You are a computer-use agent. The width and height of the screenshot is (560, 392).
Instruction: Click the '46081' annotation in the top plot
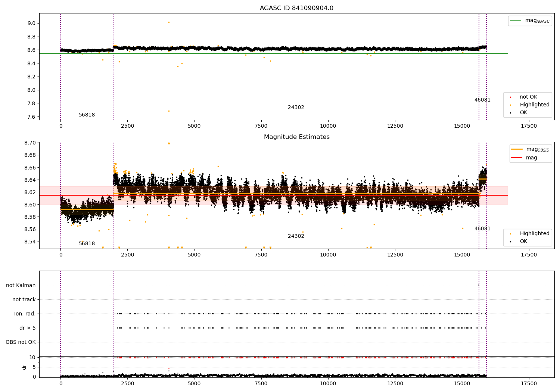[482, 100]
